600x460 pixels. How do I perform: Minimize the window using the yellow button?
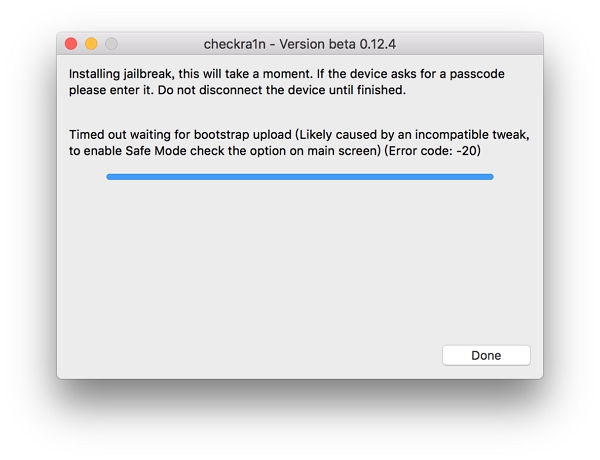pyautogui.click(x=91, y=44)
